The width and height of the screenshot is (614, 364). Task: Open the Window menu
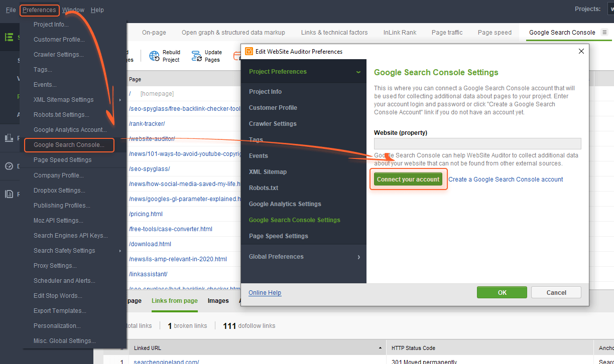click(73, 10)
